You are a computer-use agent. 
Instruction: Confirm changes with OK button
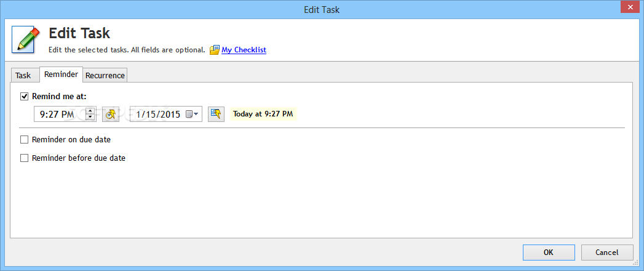pyautogui.click(x=549, y=253)
